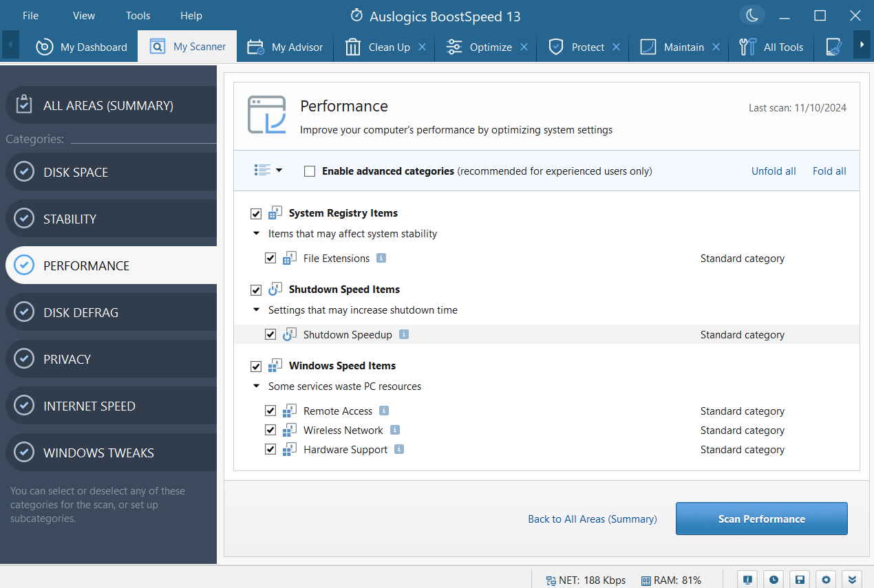Click the Clean Up trash bin icon
The width and height of the screenshot is (874, 588).
(x=353, y=47)
